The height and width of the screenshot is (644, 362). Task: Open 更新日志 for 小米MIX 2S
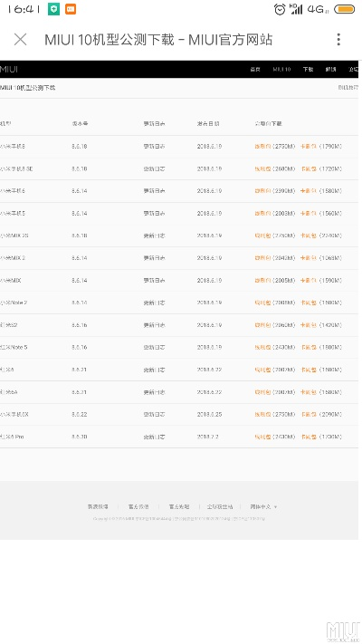[x=155, y=235]
